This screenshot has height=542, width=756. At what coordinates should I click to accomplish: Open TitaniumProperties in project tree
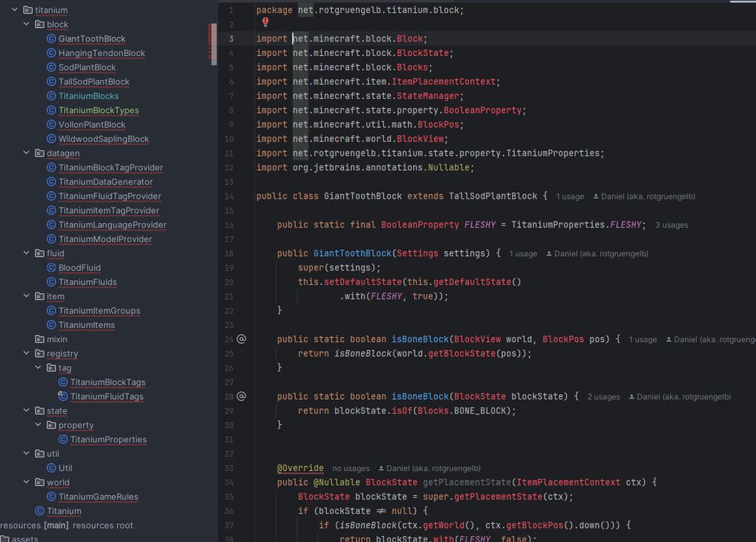click(x=108, y=439)
